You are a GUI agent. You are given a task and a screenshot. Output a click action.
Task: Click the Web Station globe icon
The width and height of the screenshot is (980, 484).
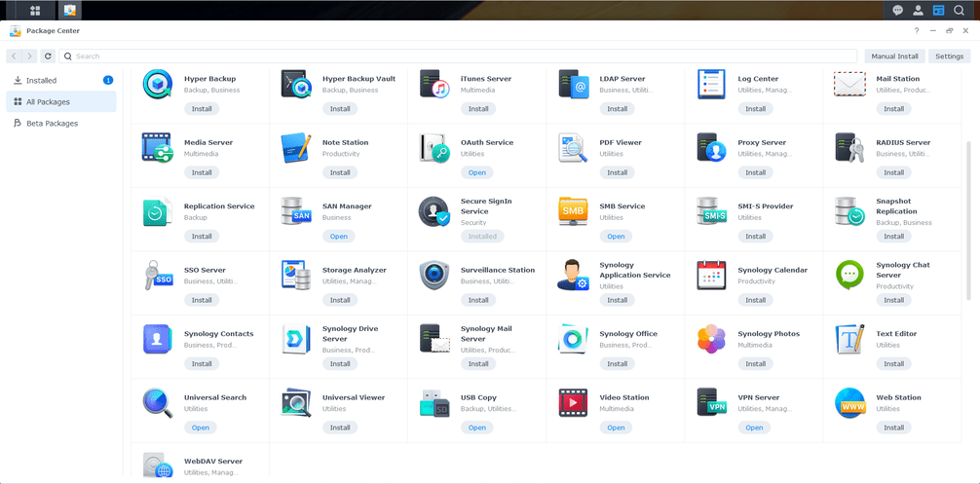(850, 403)
